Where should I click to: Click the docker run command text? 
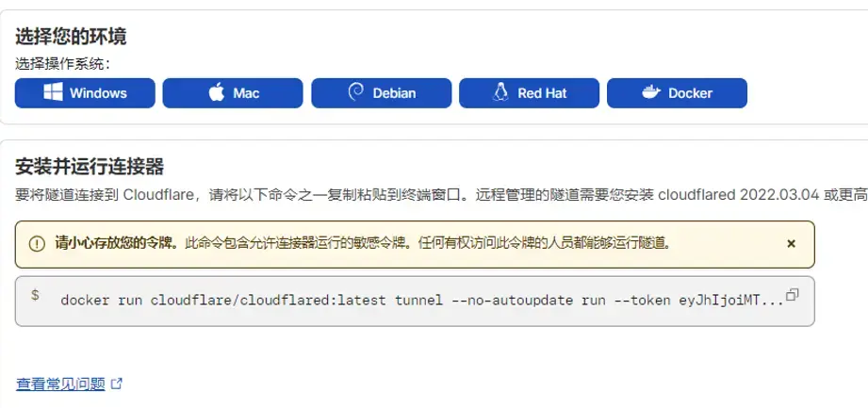[422, 301]
